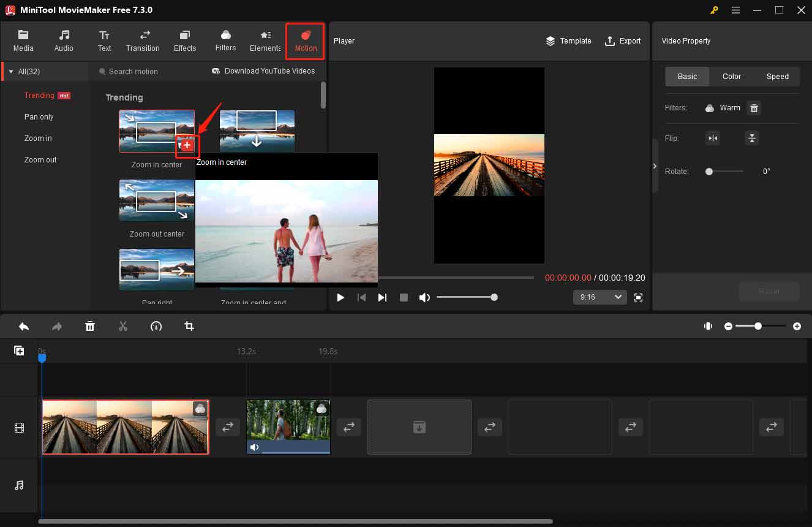
Task: Collapse the All(32) category
Action: click(x=11, y=72)
